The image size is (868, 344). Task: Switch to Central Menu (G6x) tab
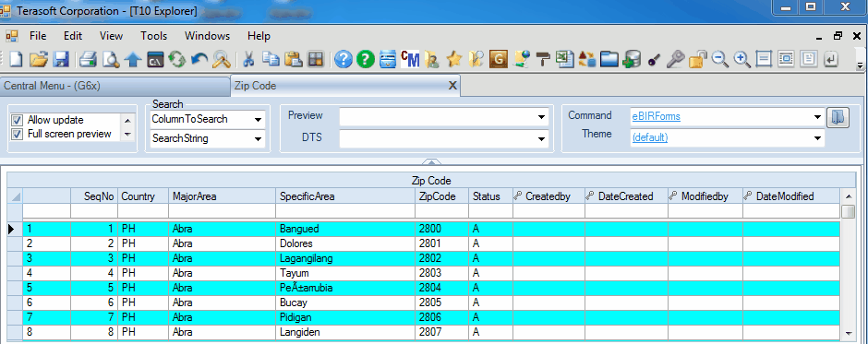click(x=115, y=86)
